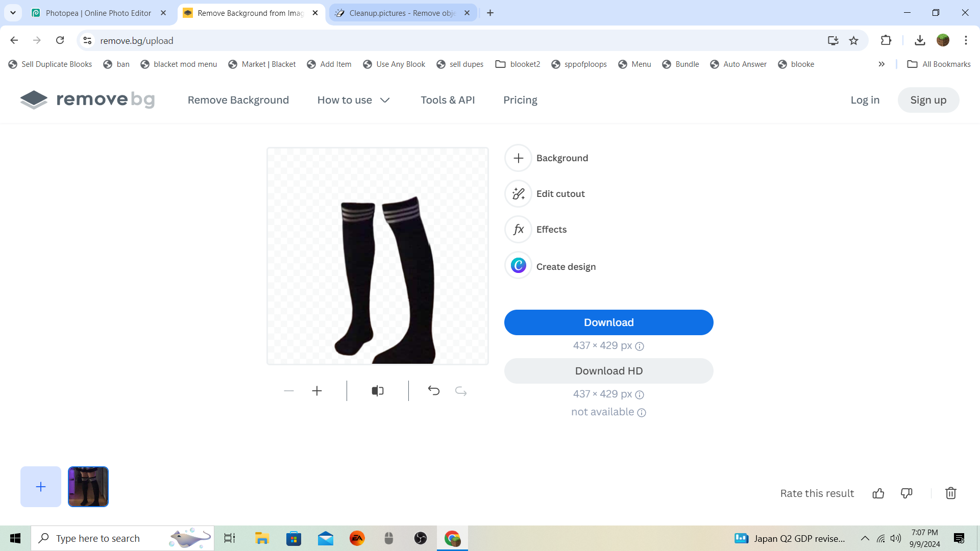Open the Pricing page

[x=520, y=100]
